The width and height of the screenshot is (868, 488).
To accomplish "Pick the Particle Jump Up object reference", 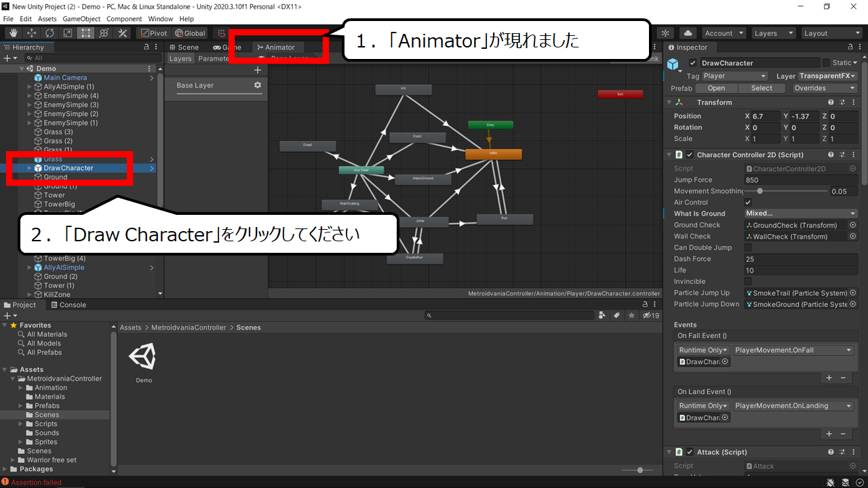I will click(x=853, y=293).
